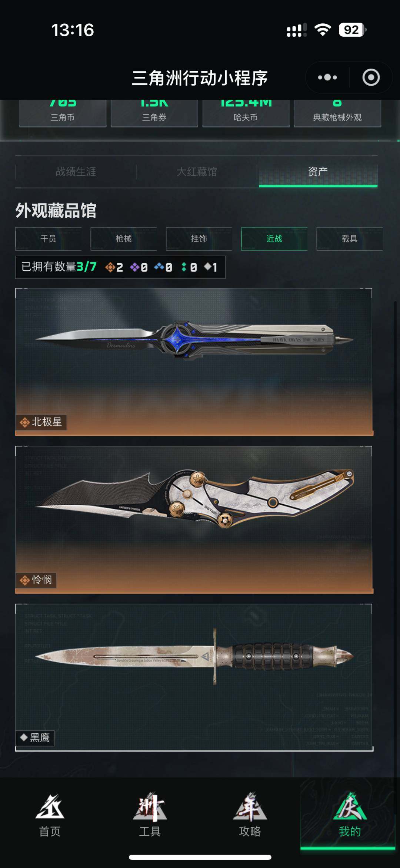Tap the orange rarity icon beside 怜悯
The image size is (400, 868).
coord(25,580)
